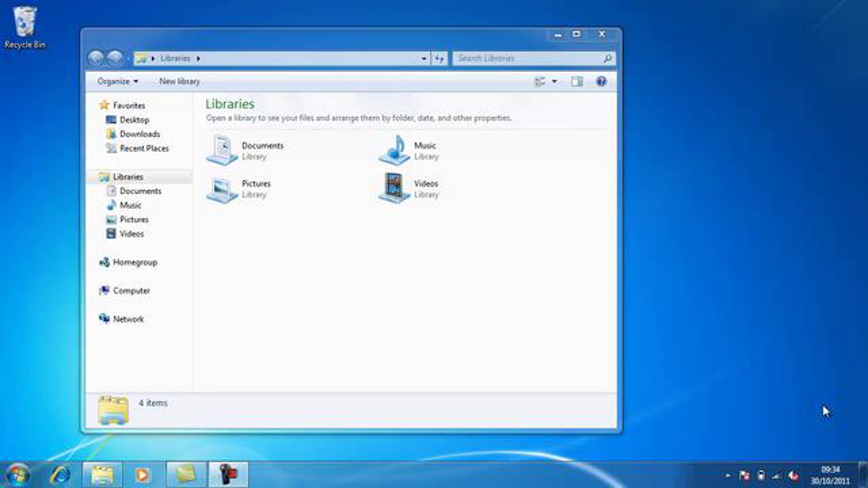Click the back navigation arrow
Viewport: 868px width, 488px height.
click(x=96, y=58)
